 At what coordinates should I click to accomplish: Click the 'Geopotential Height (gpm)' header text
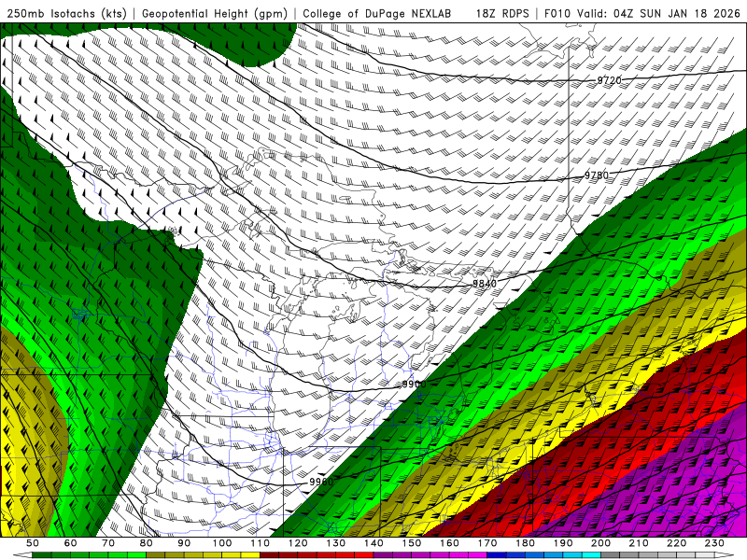pos(215,13)
